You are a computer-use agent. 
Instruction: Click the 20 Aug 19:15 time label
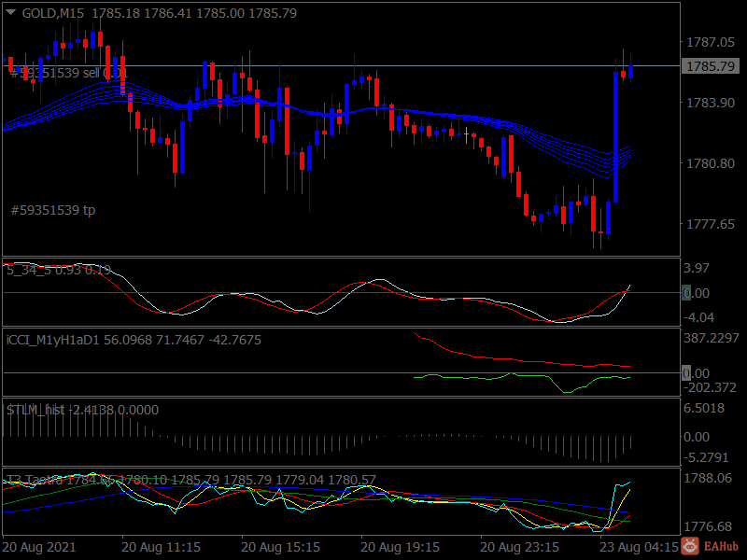[x=400, y=547]
